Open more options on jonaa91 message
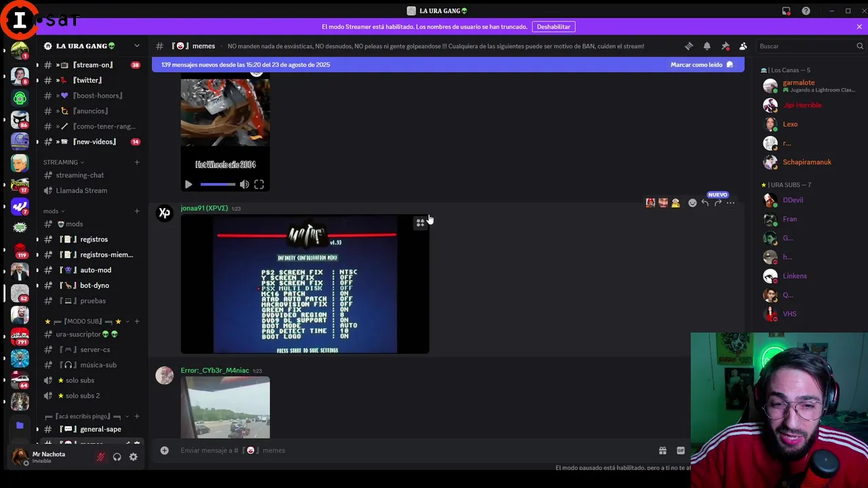 (x=730, y=203)
